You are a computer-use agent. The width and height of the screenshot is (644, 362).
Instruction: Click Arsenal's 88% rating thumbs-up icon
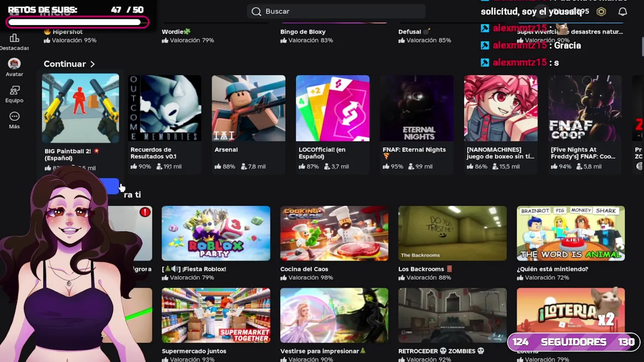click(217, 166)
